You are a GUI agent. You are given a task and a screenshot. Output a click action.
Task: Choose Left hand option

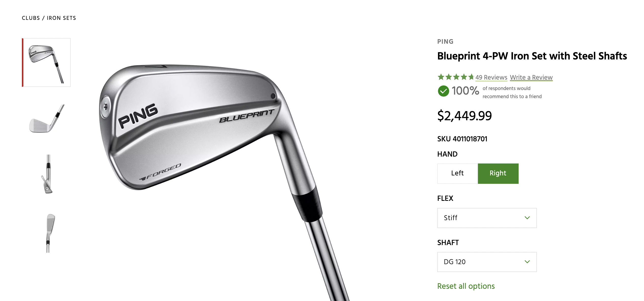tap(458, 173)
